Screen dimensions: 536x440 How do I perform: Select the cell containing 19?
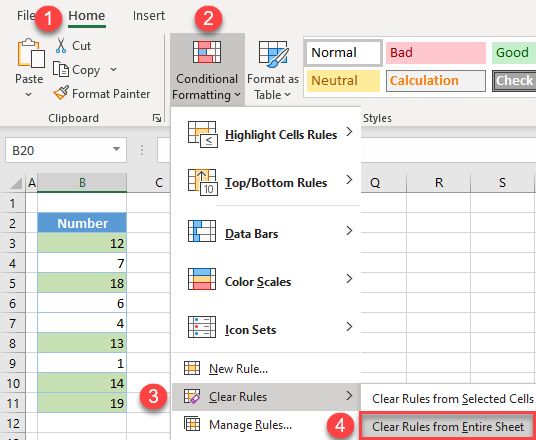point(82,403)
